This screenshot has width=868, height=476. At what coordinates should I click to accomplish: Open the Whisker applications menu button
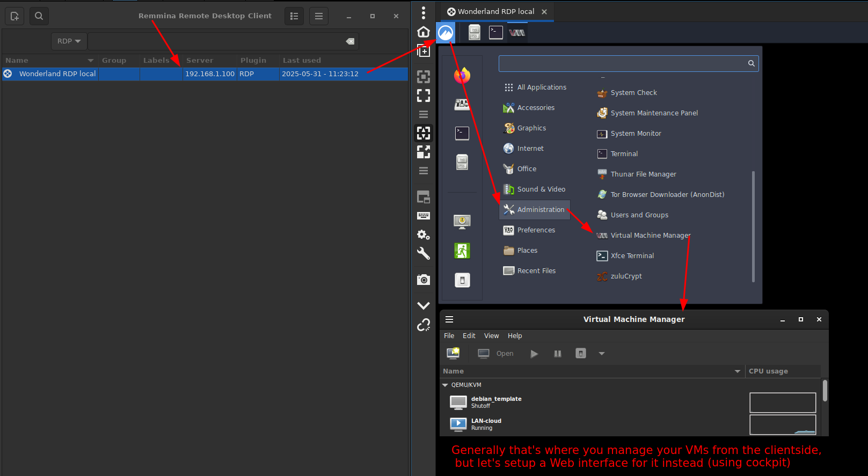(446, 33)
